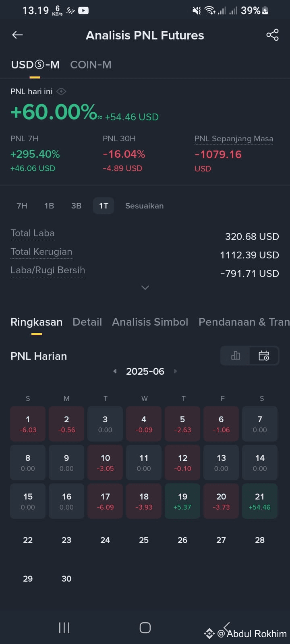Go to next month arrow

176,371
